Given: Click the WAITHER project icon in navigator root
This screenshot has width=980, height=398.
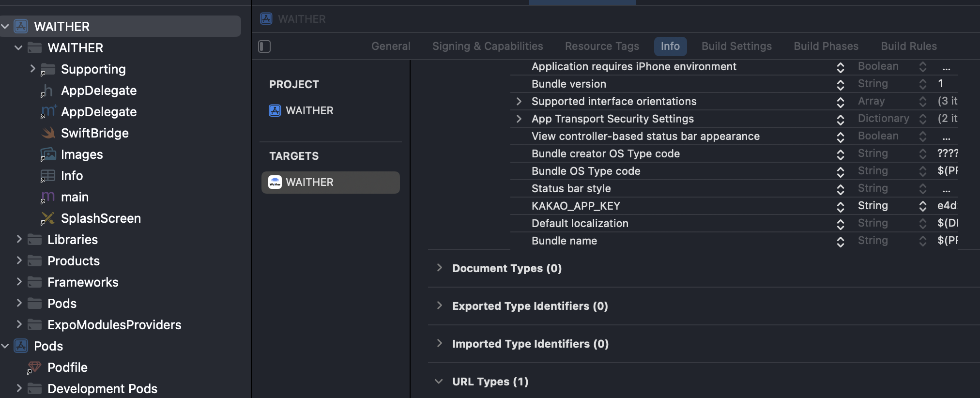Looking at the screenshot, I should 21,26.
